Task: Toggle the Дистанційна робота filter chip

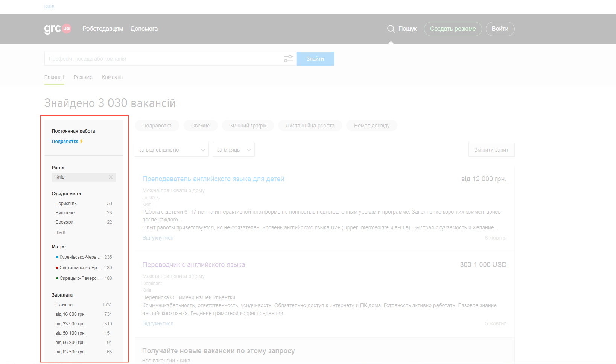Action: click(310, 126)
